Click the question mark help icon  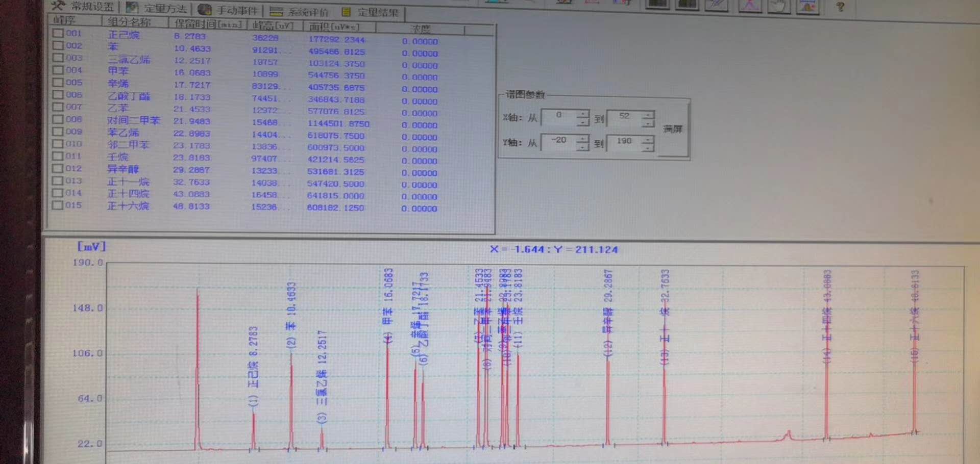840,7
